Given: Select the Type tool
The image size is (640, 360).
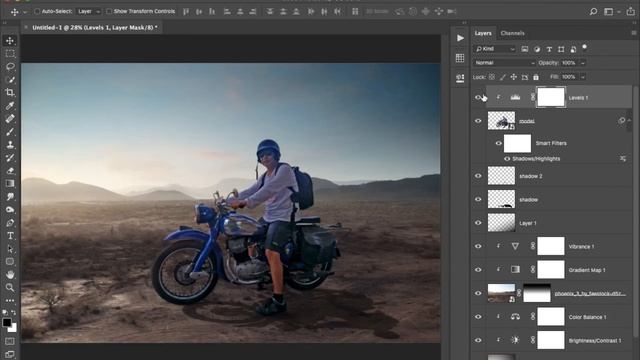Looking at the screenshot, I should click(10, 236).
